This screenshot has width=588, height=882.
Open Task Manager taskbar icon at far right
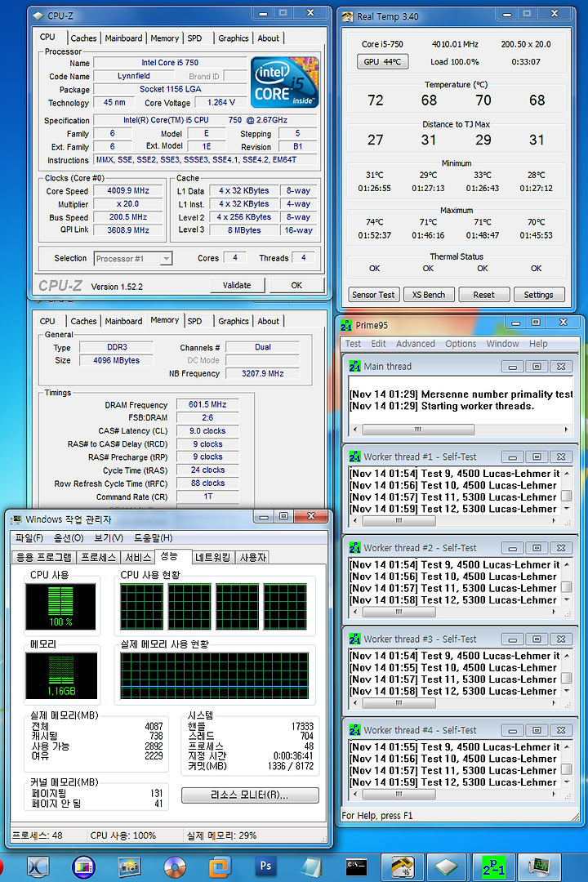coord(539,866)
